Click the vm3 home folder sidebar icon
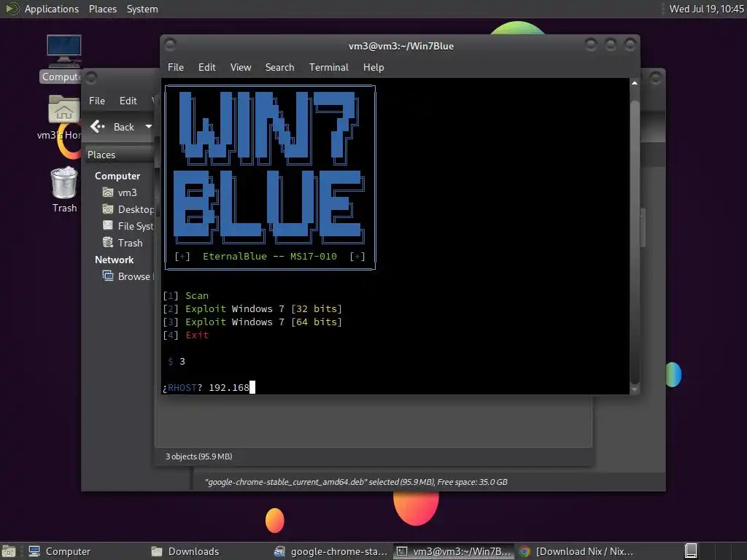747x560 pixels. [x=108, y=192]
